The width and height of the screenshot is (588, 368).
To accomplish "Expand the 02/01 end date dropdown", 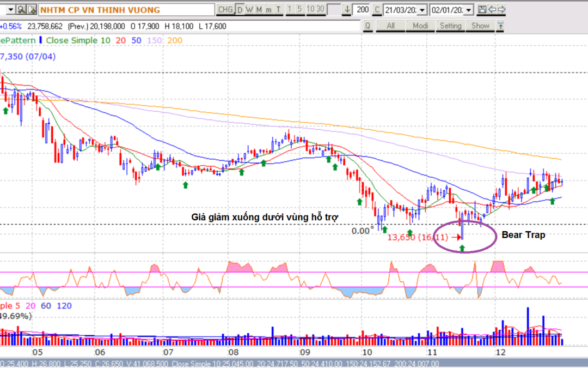I will [x=469, y=9].
